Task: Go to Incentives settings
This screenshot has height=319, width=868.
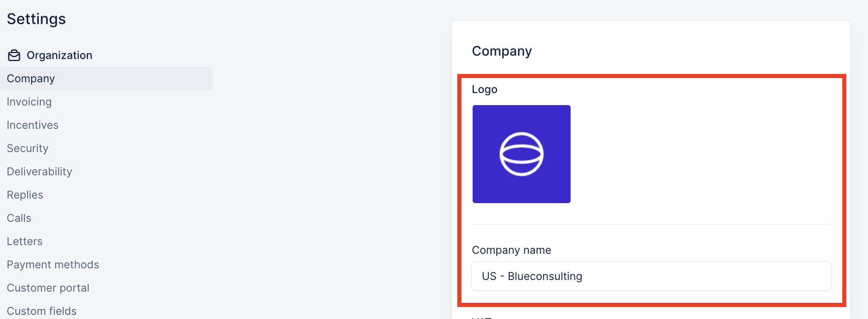Action: pos(32,125)
